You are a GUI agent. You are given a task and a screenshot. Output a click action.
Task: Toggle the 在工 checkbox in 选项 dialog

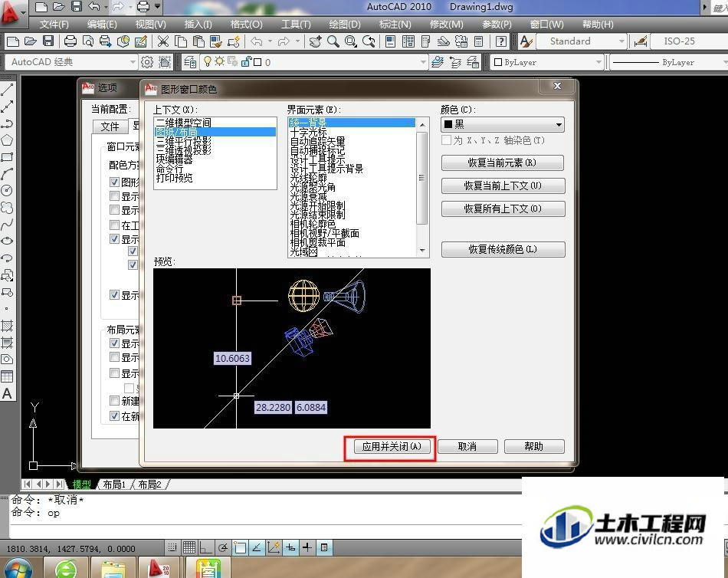(115, 225)
